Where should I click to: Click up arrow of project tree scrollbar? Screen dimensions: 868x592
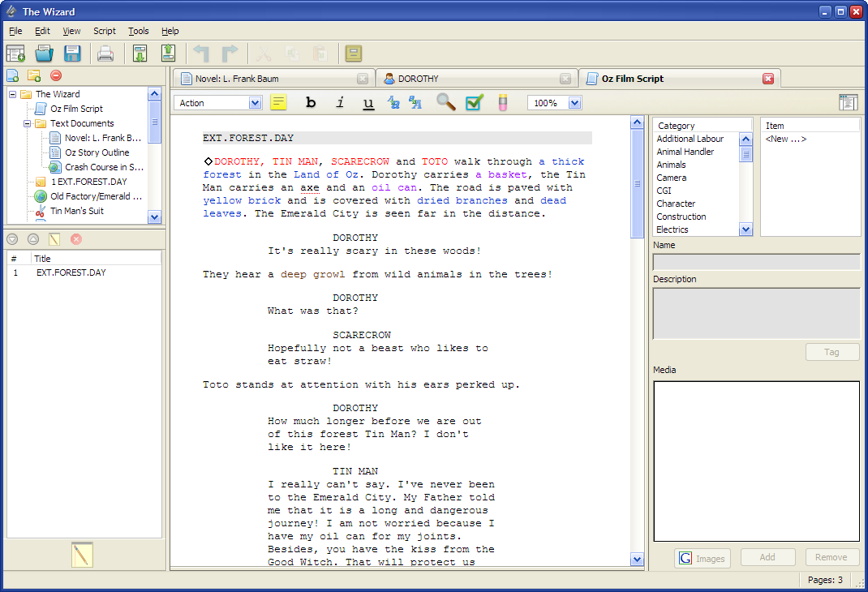pos(154,93)
